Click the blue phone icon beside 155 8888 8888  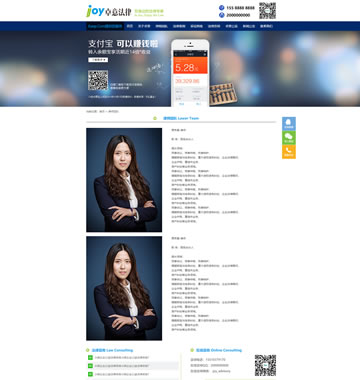[x=222, y=8]
